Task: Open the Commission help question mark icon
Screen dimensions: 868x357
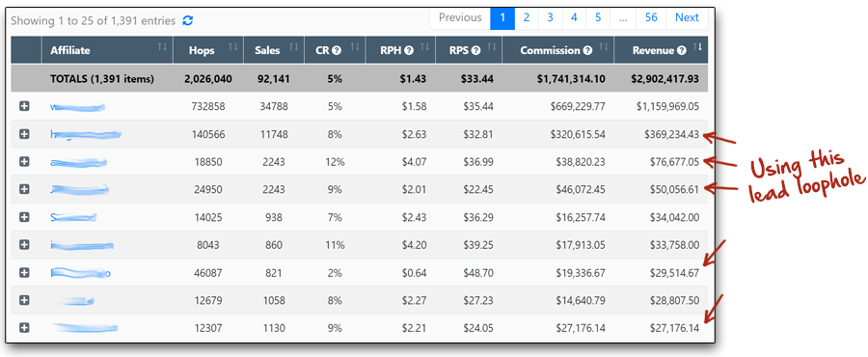Action: [x=588, y=50]
